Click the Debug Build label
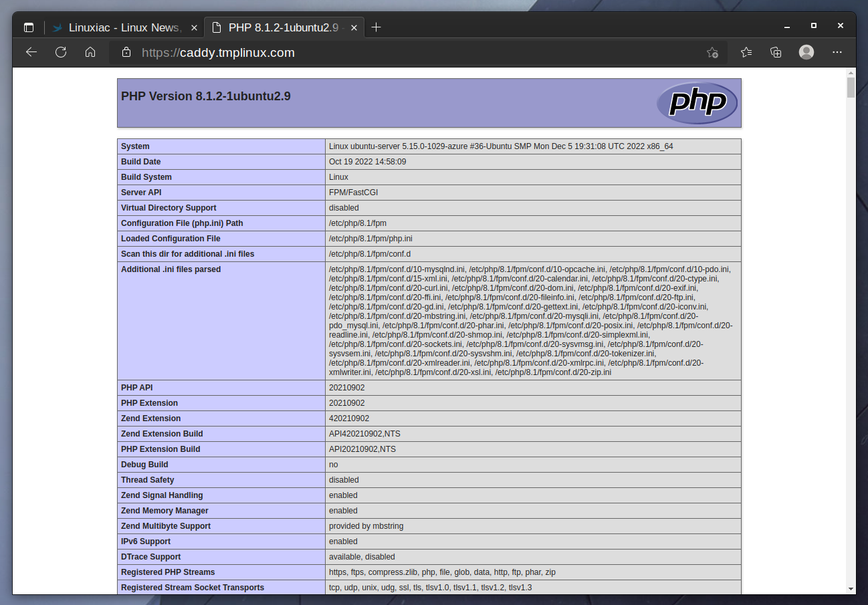Viewport: 868px width, 605px height. pos(144,465)
